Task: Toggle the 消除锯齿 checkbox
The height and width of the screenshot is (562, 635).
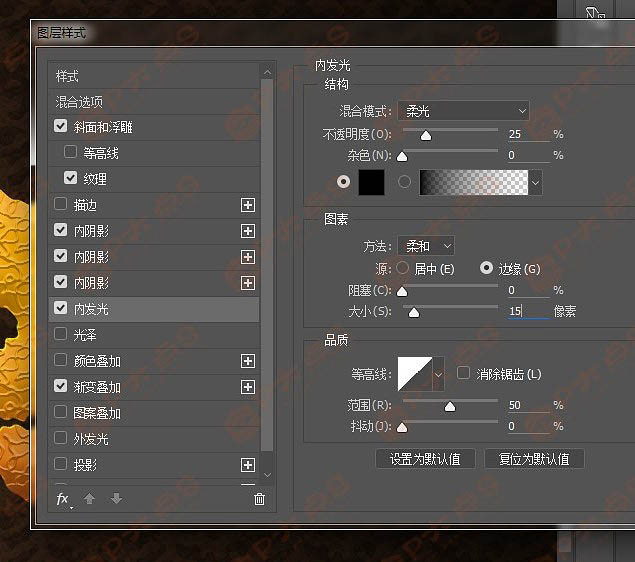Action: [x=464, y=373]
